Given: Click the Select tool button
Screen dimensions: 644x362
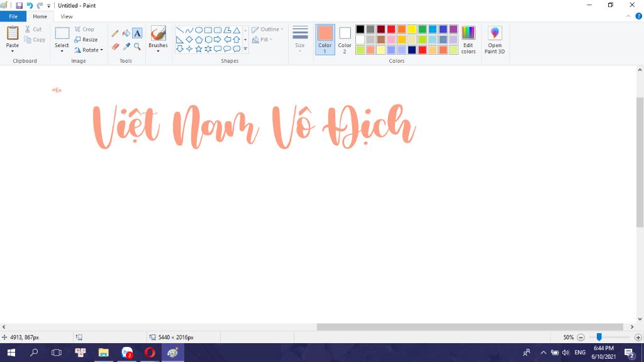Looking at the screenshot, I should point(62,37).
